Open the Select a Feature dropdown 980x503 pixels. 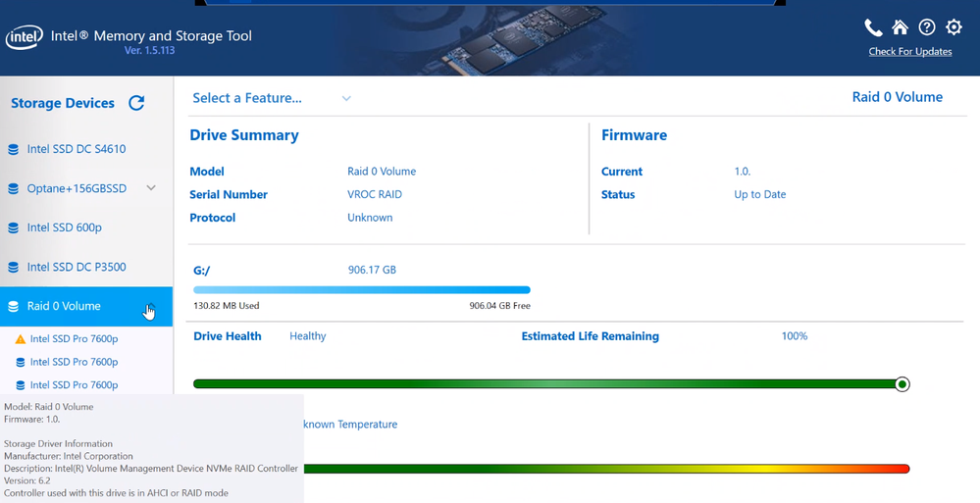click(x=272, y=98)
